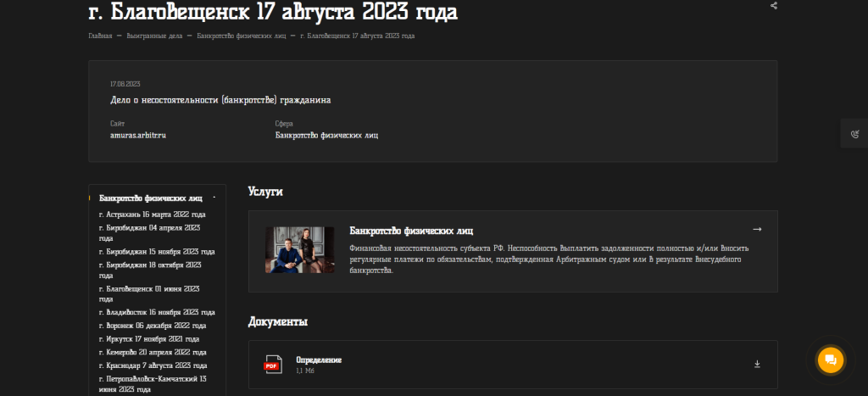Select г. Иркутск 17 ноября 2021 года
This screenshot has height=396, width=868.
tap(149, 339)
